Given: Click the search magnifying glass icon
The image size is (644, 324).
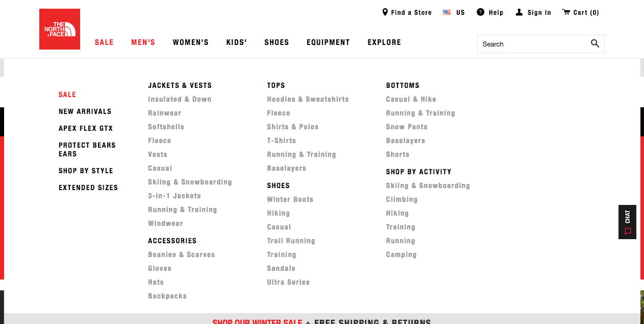Looking at the screenshot, I should pyautogui.click(x=595, y=44).
